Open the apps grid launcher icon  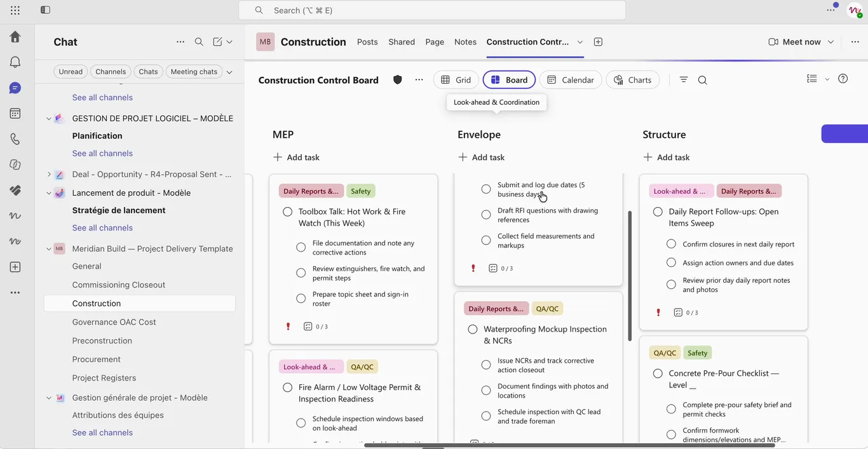(x=15, y=10)
